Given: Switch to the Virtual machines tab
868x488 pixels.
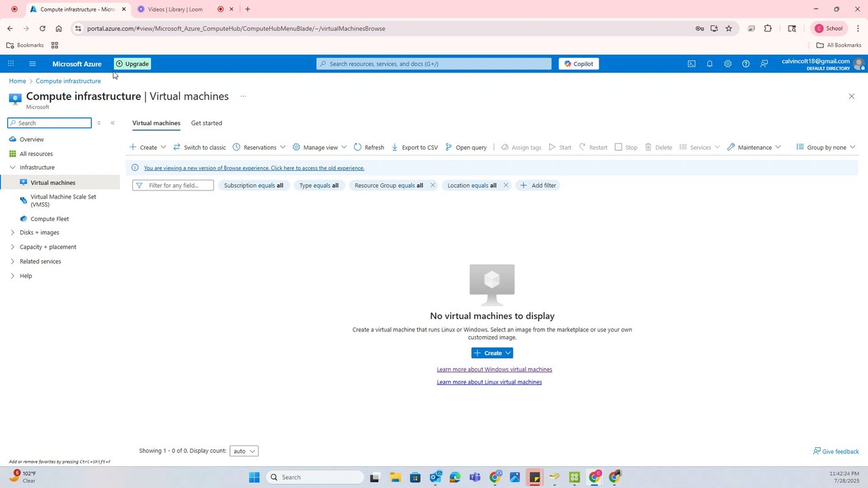Looking at the screenshot, I should tap(156, 123).
